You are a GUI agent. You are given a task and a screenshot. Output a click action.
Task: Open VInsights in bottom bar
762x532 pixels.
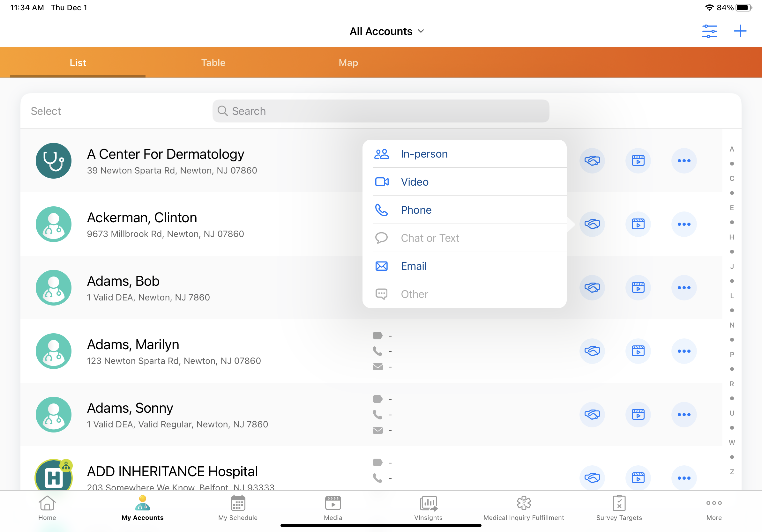(x=428, y=508)
